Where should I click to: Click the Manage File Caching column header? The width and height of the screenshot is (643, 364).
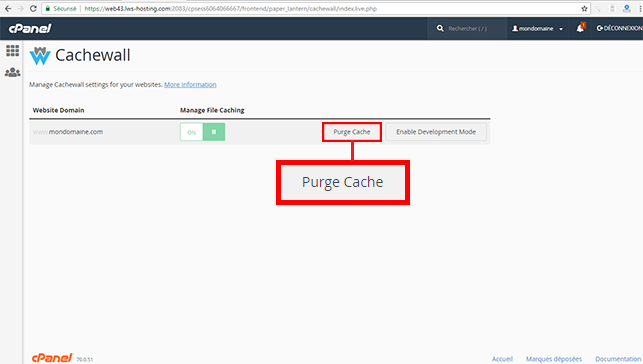(212, 110)
